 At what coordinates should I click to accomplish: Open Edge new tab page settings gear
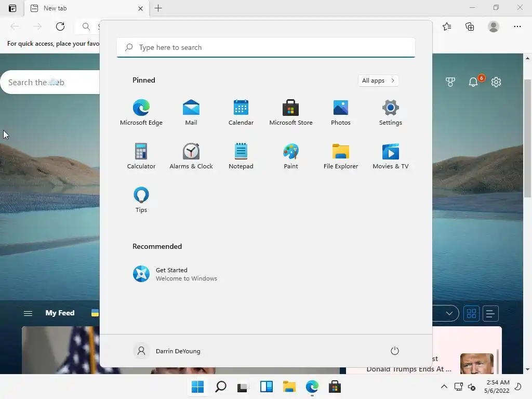pos(496,82)
